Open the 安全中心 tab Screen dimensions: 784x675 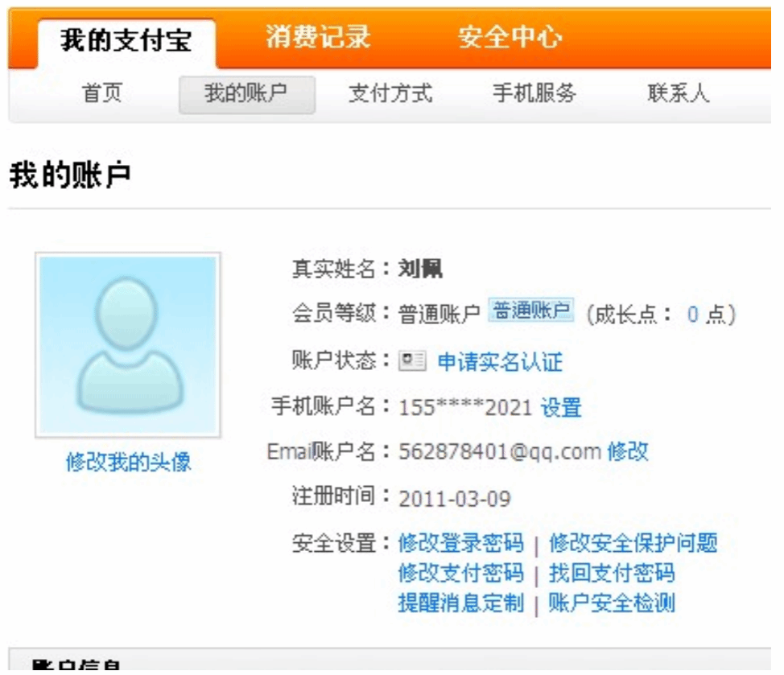click(x=510, y=38)
